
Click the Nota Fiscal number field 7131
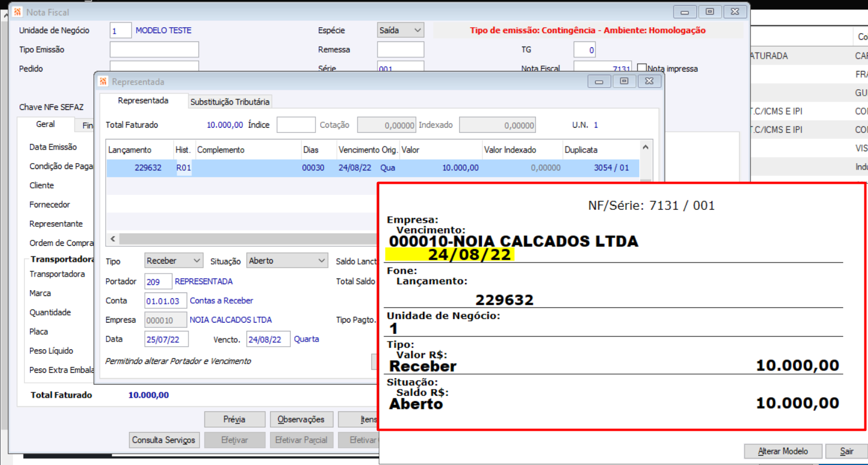pos(603,67)
